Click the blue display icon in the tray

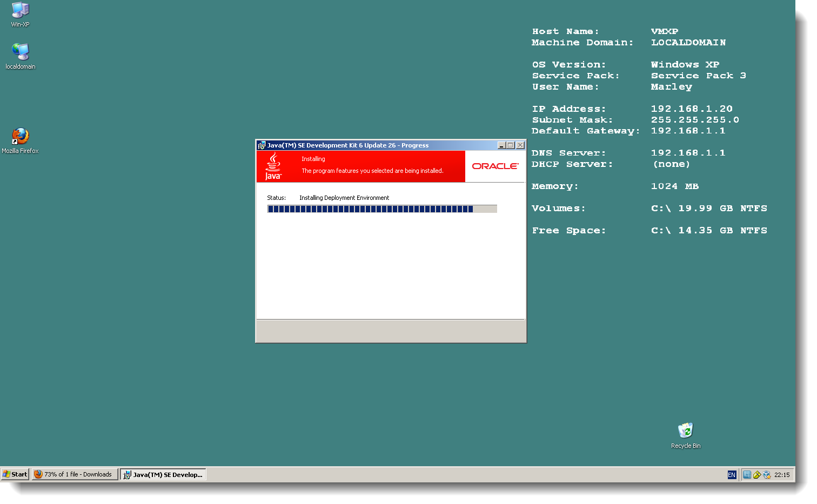point(747,475)
